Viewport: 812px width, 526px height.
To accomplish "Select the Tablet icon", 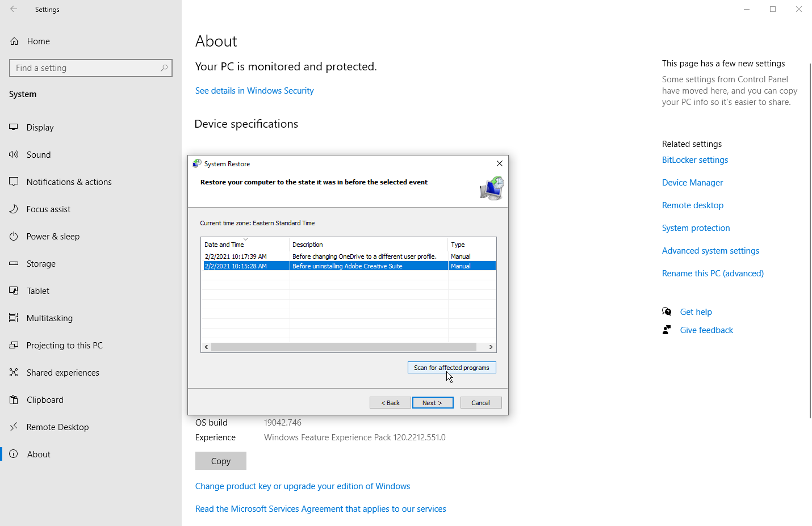I will (14, 291).
